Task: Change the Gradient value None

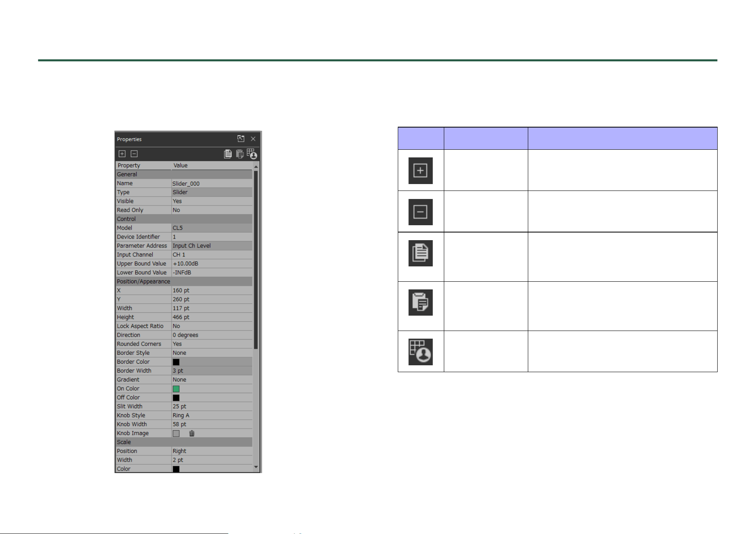Action: coord(212,379)
